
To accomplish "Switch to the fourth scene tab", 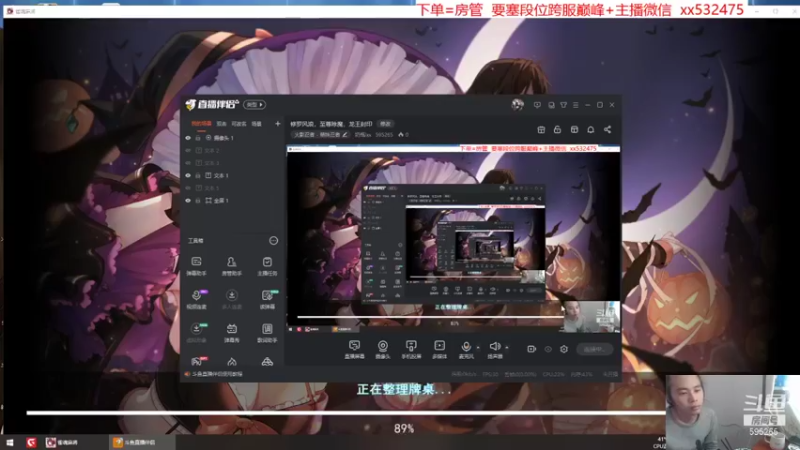I will (257, 123).
